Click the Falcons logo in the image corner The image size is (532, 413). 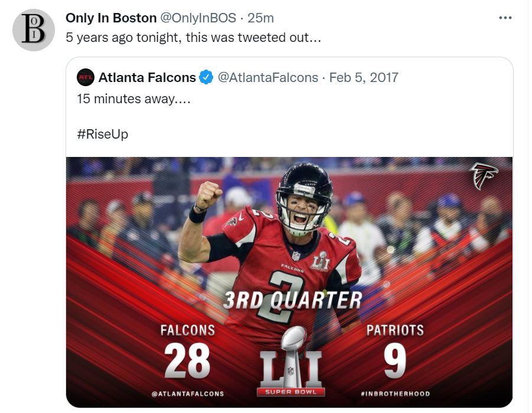tap(484, 176)
